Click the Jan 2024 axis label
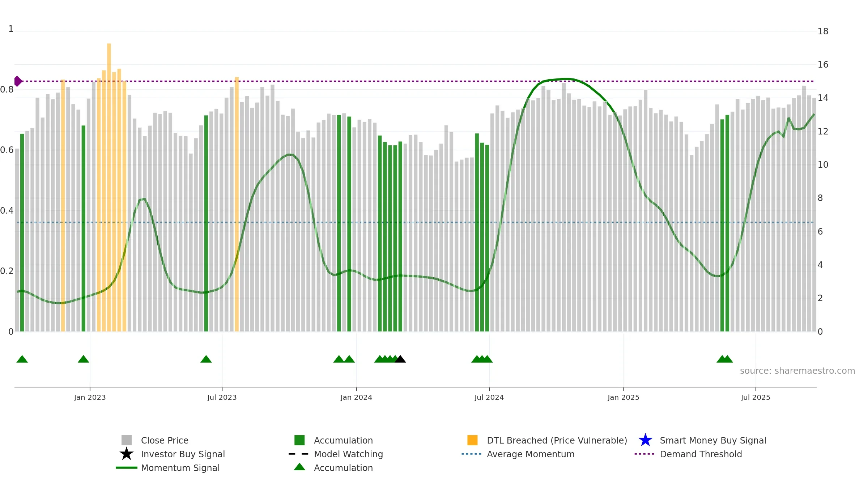This screenshot has width=868, height=488. tap(356, 397)
